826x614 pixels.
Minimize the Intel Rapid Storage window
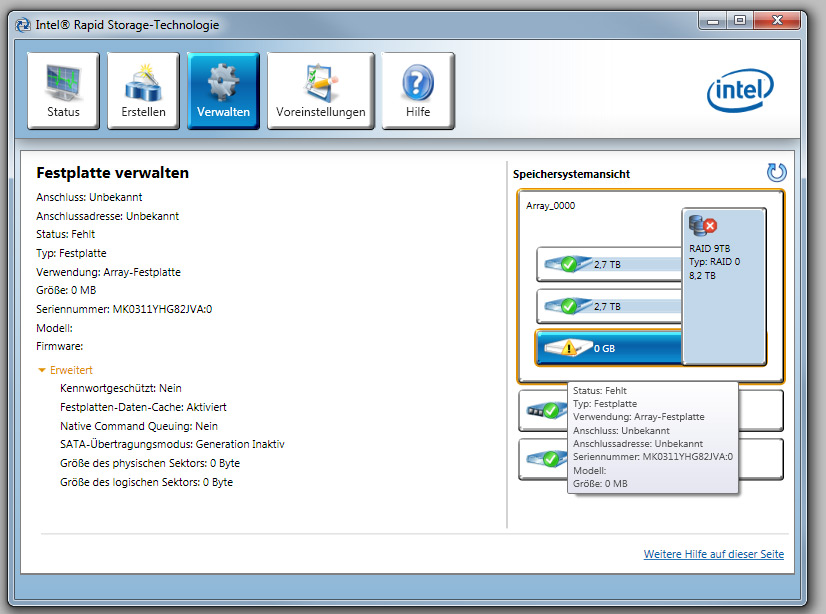point(713,21)
